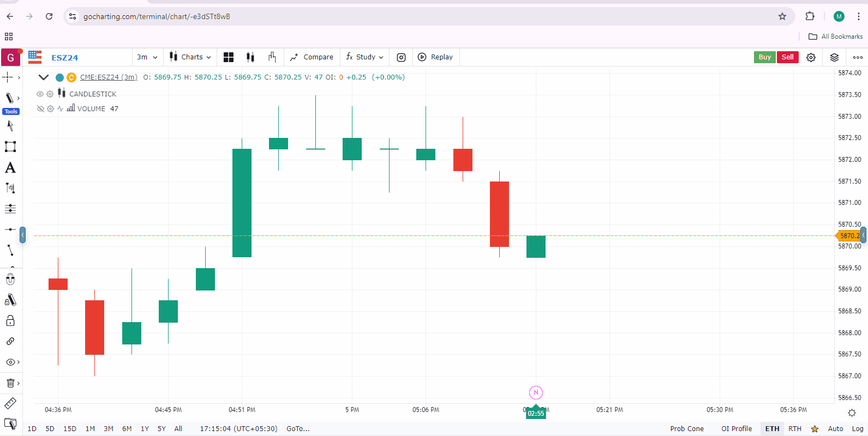Show the VOLUME indicator via crossed eye
This screenshot has width=868, height=436.
click(x=40, y=108)
